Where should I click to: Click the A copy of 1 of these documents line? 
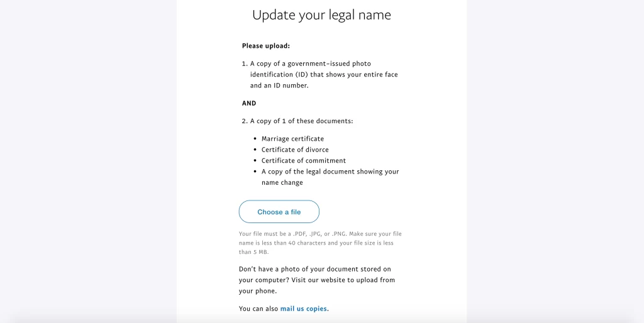[297, 121]
